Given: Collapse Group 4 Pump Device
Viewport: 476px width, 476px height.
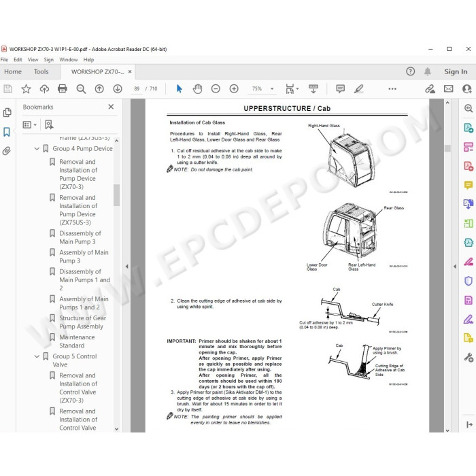Looking at the screenshot, I should tap(37, 148).
